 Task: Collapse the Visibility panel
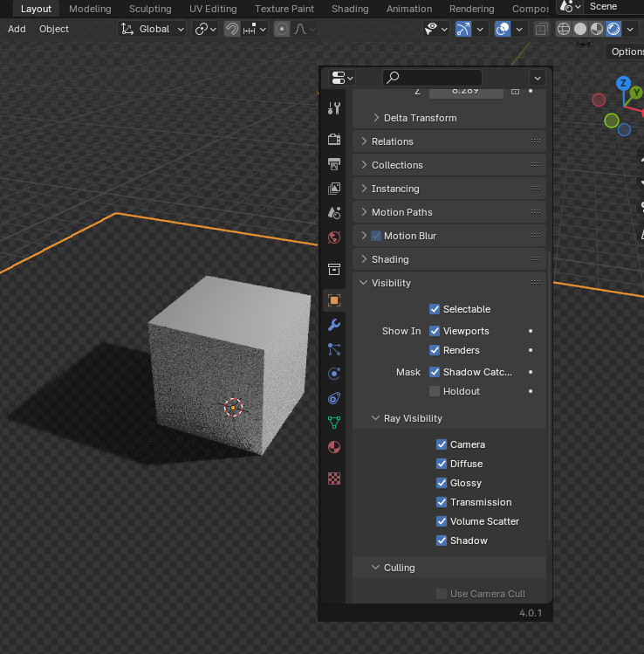(364, 283)
